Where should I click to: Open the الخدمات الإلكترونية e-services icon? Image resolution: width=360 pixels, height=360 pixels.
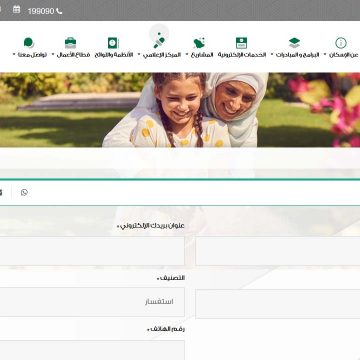241,43
